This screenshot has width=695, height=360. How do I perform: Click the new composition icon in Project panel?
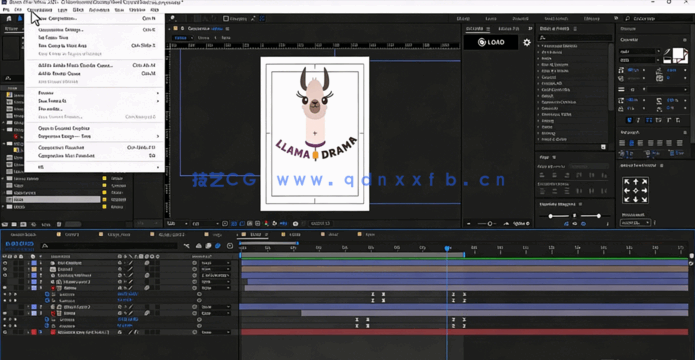coord(23,225)
